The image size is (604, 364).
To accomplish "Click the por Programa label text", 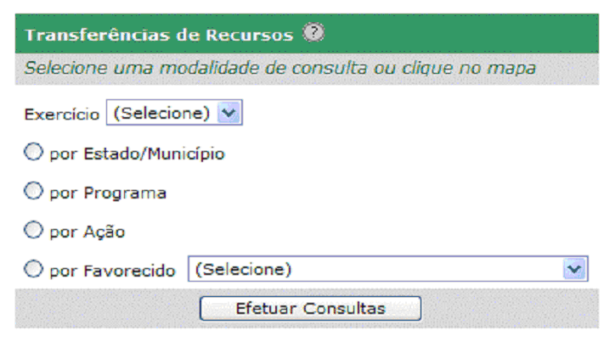I will click(x=107, y=193).
